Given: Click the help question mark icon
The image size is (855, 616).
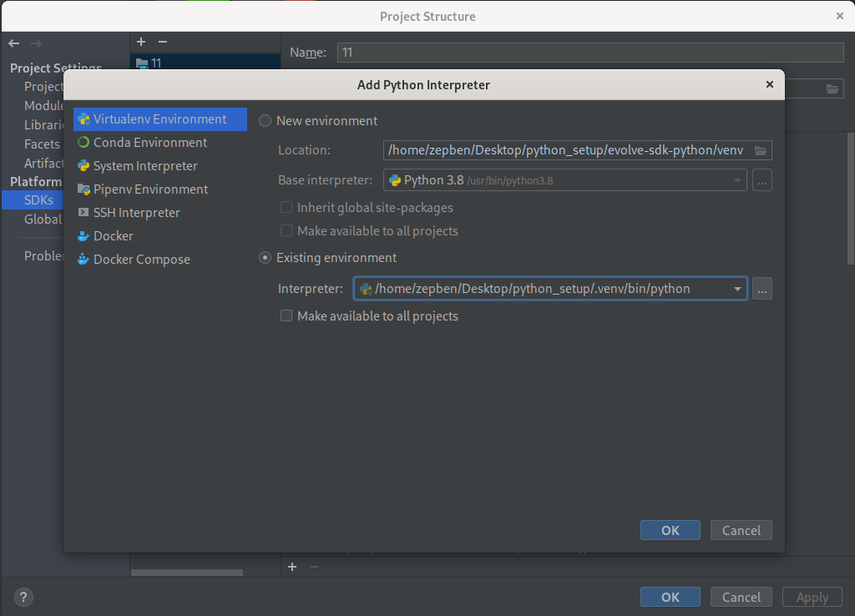Looking at the screenshot, I should (24, 597).
